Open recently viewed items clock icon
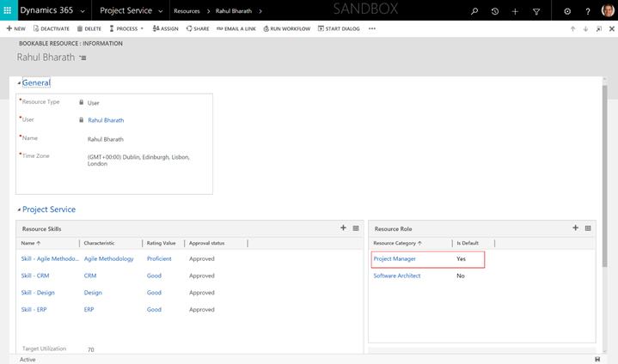Screen dimensions: 618x364 494,11
